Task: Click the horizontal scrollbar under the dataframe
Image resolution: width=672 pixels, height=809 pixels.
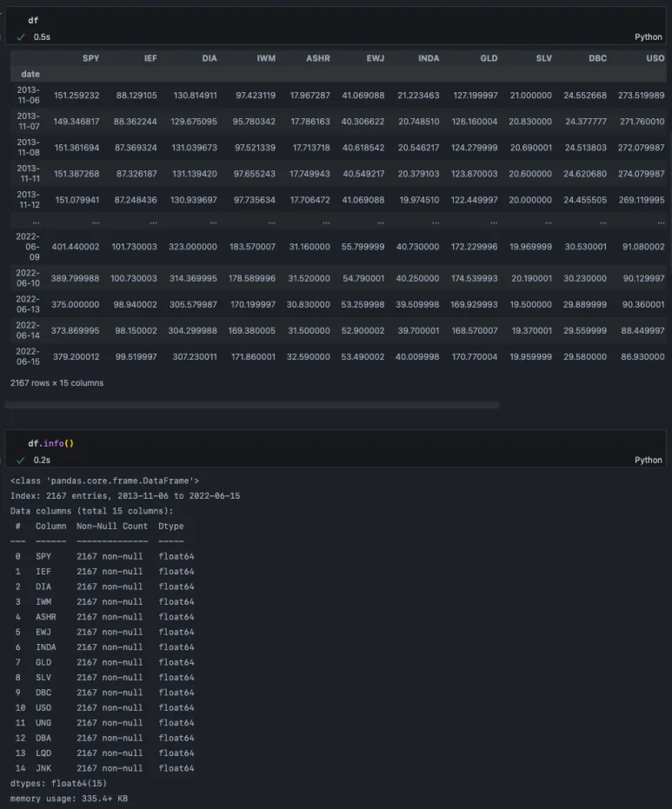Action: [x=252, y=405]
